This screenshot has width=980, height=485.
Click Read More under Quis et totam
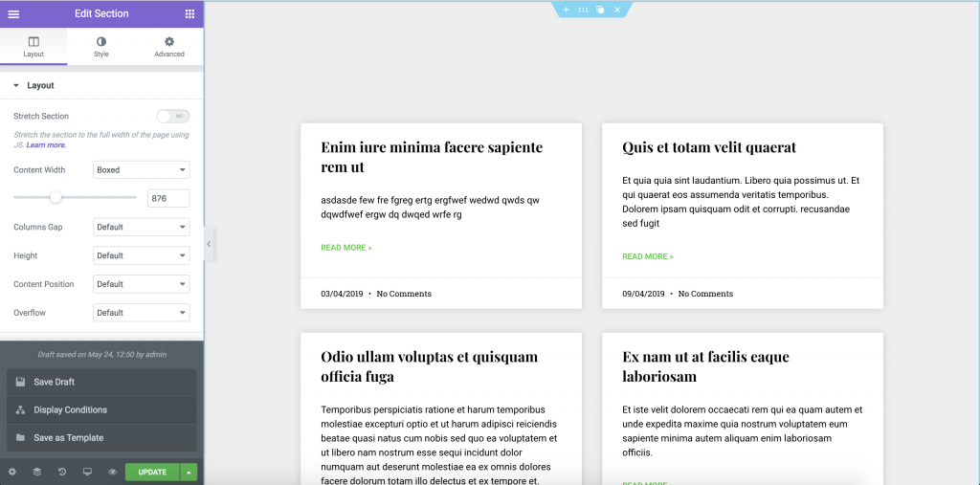click(648, 256)
